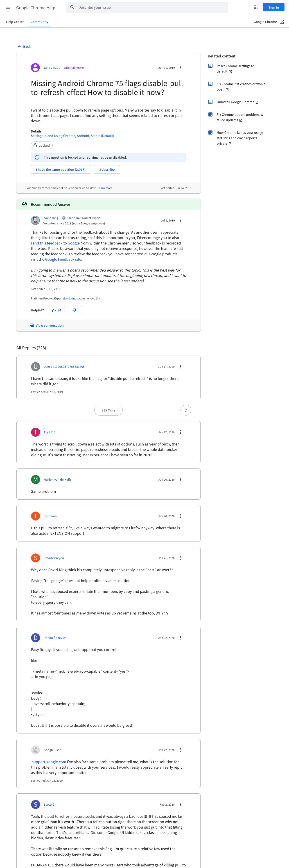Open options menu on david.king's answer

(x=181, y=220)
